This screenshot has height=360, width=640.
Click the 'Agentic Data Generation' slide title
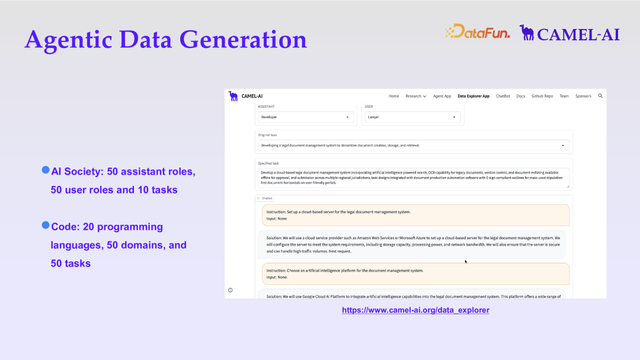point(166,40)
